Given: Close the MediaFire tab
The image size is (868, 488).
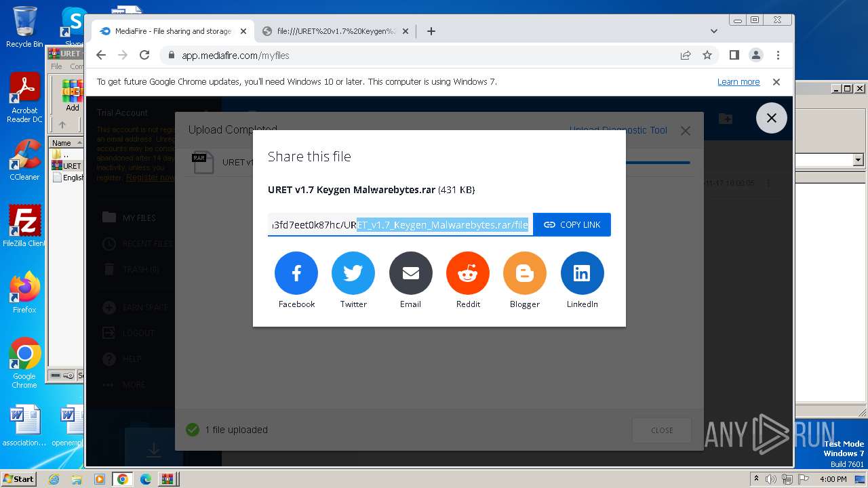Looking at the screenshot, I should [x=243, y=31].
